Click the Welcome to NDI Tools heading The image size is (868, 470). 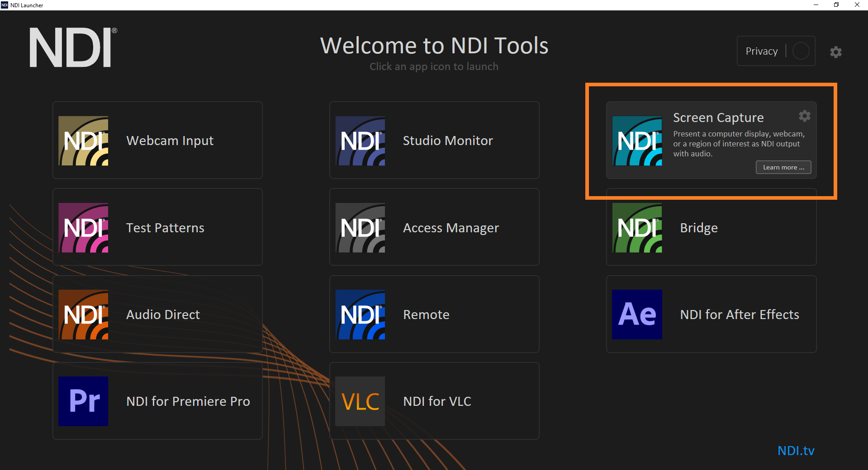[434, 46]
